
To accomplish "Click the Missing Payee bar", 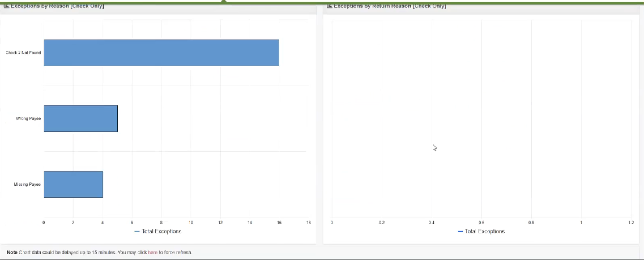I will tap(73, 184).
